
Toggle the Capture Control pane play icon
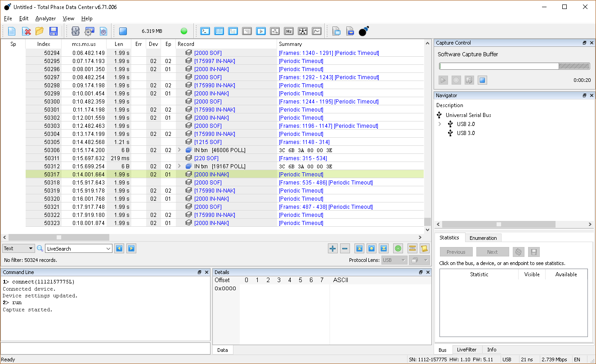coord(261,31)
